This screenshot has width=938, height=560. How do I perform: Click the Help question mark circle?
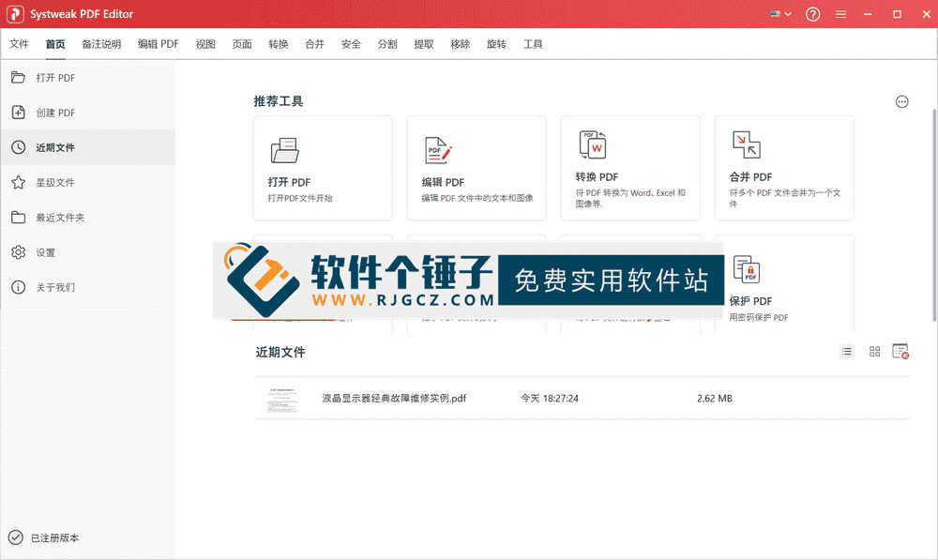point(811,14)
